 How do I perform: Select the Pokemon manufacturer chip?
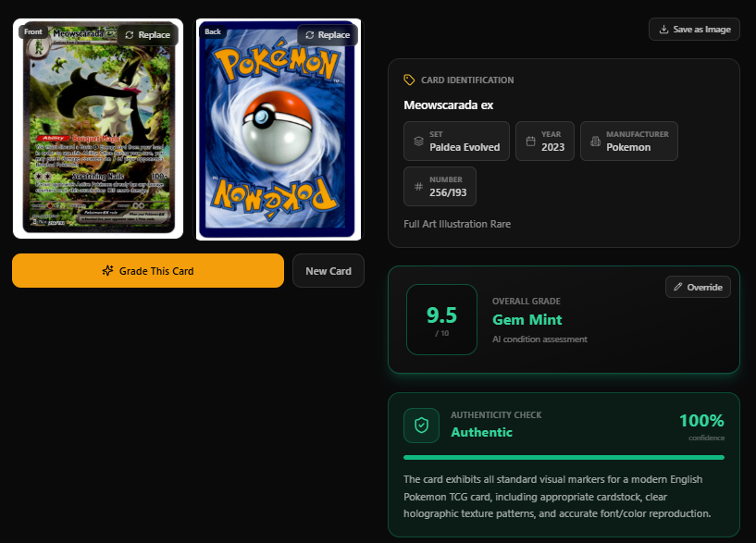629,142
